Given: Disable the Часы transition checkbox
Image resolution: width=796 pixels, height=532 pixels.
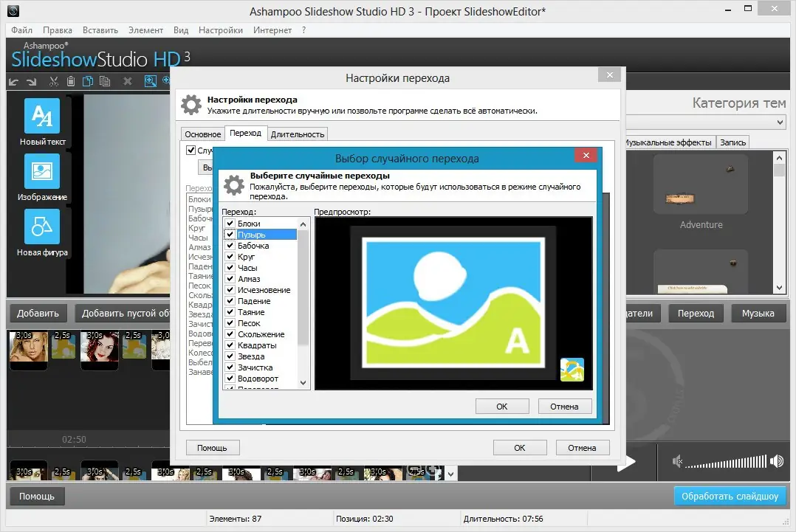Looking at the screenshot, I should point(230,268).
